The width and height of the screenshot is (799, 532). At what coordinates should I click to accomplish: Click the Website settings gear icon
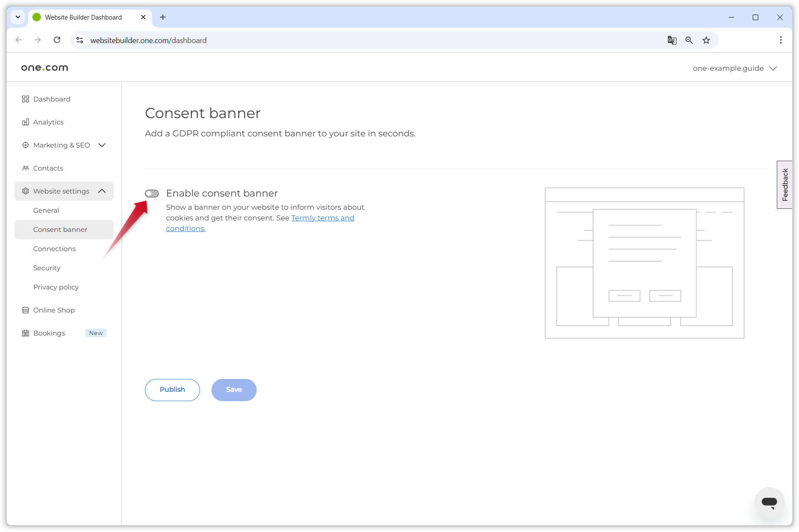point(26,191)
